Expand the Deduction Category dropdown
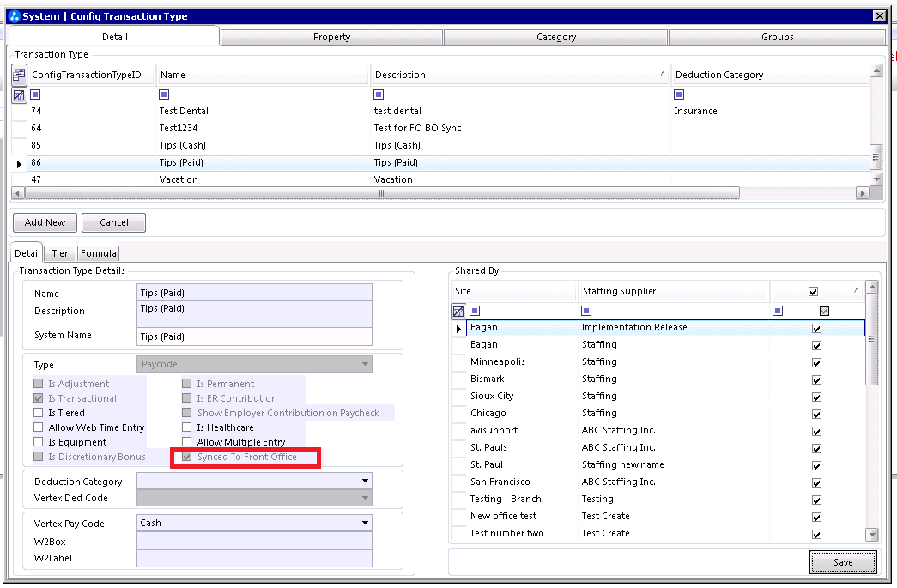The image size is (897, 588). click(x=365, y=482)
